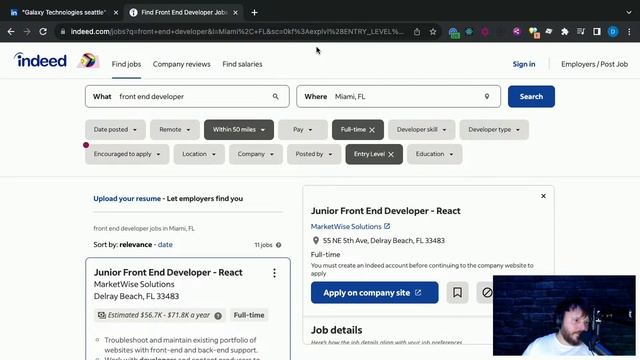The height and width of the screenshot is (360, 640).
Task: Expand the Developer skill filter
Action: coord(422,130)
